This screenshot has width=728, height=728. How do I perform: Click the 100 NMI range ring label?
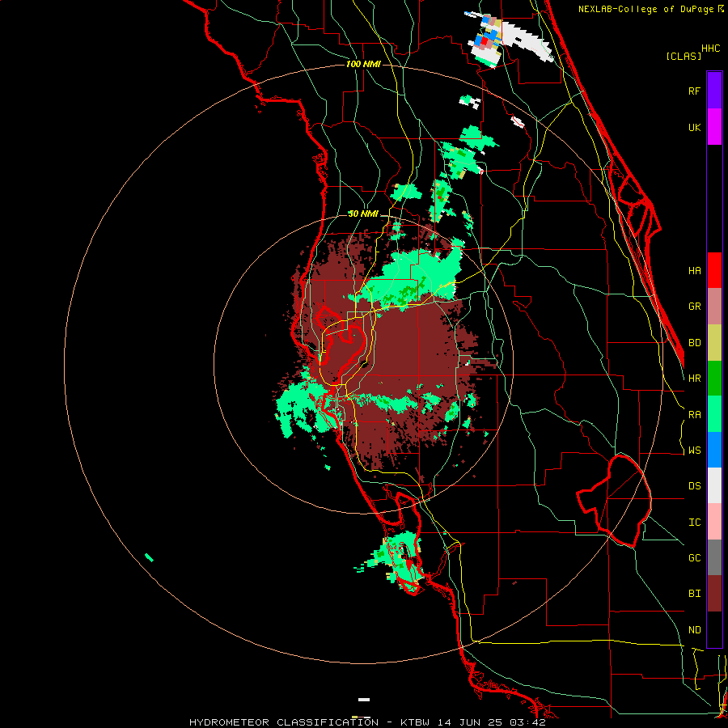(x=363, y=64)
